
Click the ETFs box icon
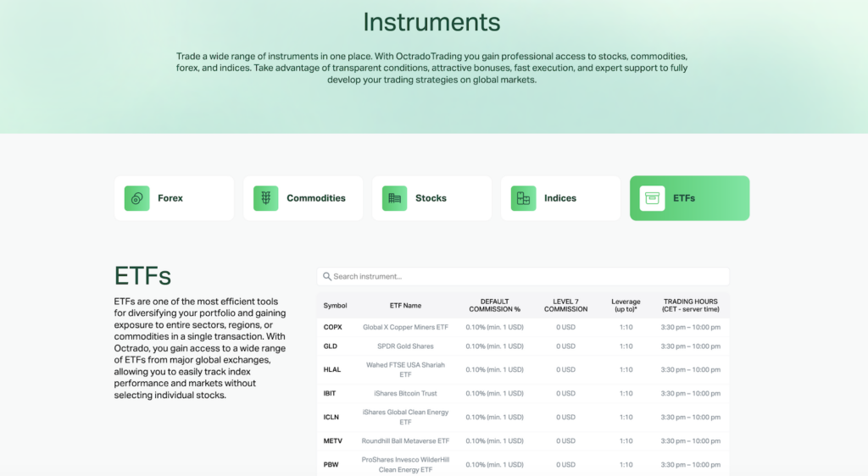pos(652,198)
